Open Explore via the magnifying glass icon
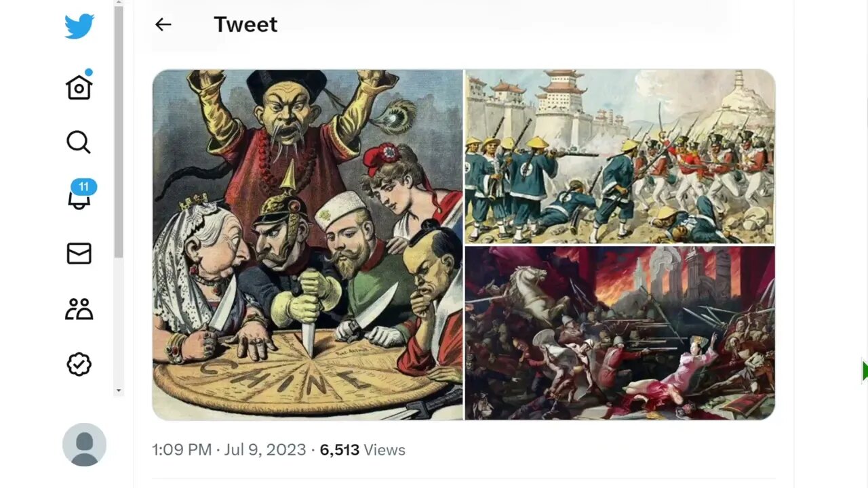The height and width of the screenshot is (488, 868). pyautogui.click(x=79, y=142)
